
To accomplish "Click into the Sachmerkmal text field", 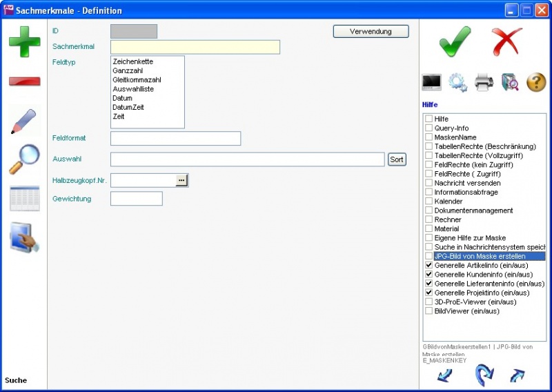I will (195, 47).
